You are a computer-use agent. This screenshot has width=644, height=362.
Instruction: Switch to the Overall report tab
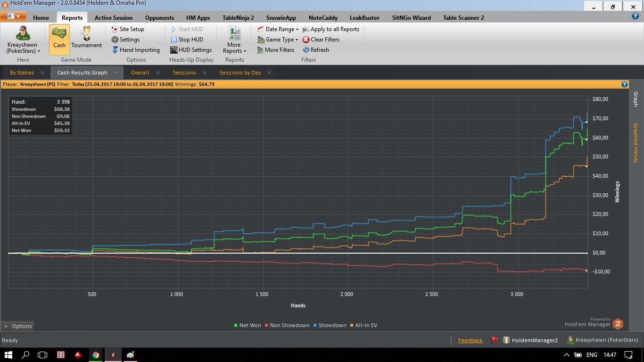tap(140, 73)
